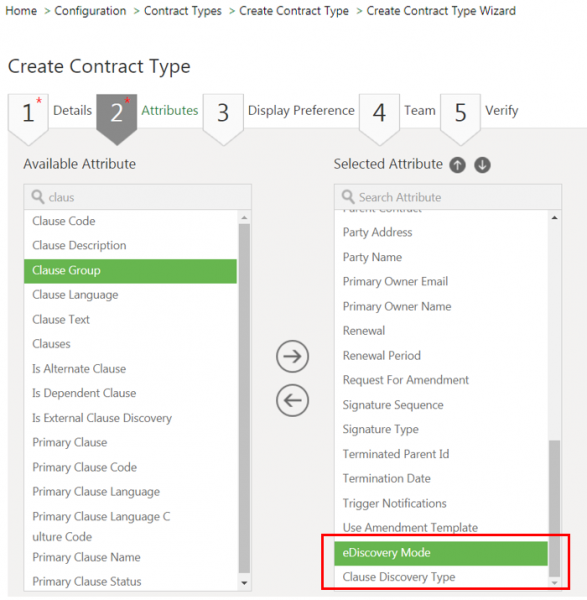Focus the Selected Attribute search field
Viewport: 587px width, 600px height.
(x=448, y=197)
